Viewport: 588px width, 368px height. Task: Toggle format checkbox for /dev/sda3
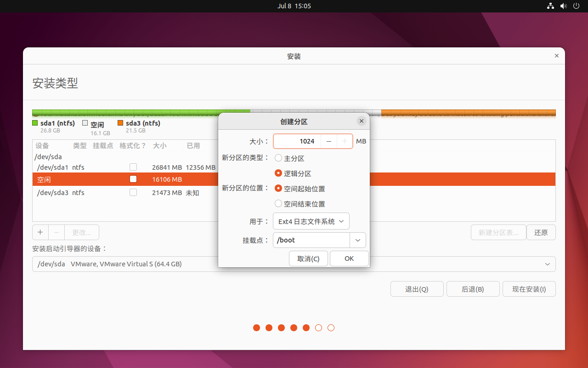coord(133,192)
